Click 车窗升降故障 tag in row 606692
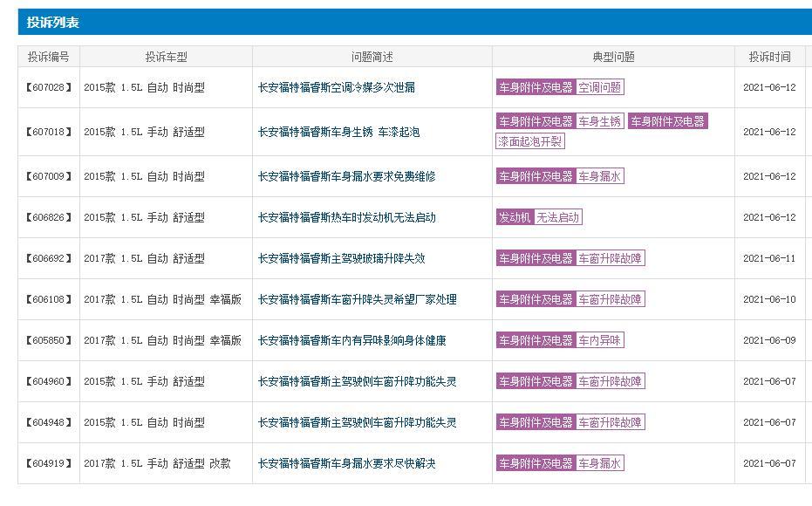812x506 pixels. [x=610, y=258]
